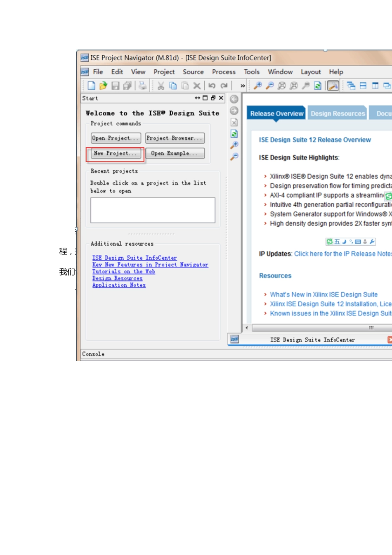Open the Application Notes link
This screenshot has width=392, height=555.
click(x=119, y=285)
